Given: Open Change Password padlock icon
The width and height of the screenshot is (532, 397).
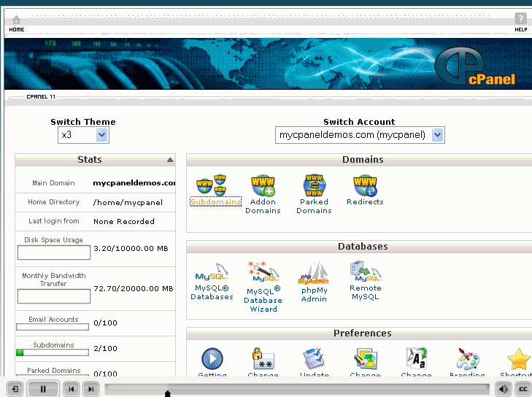Looking at the screenshot, I should click(x=263, y=358).
